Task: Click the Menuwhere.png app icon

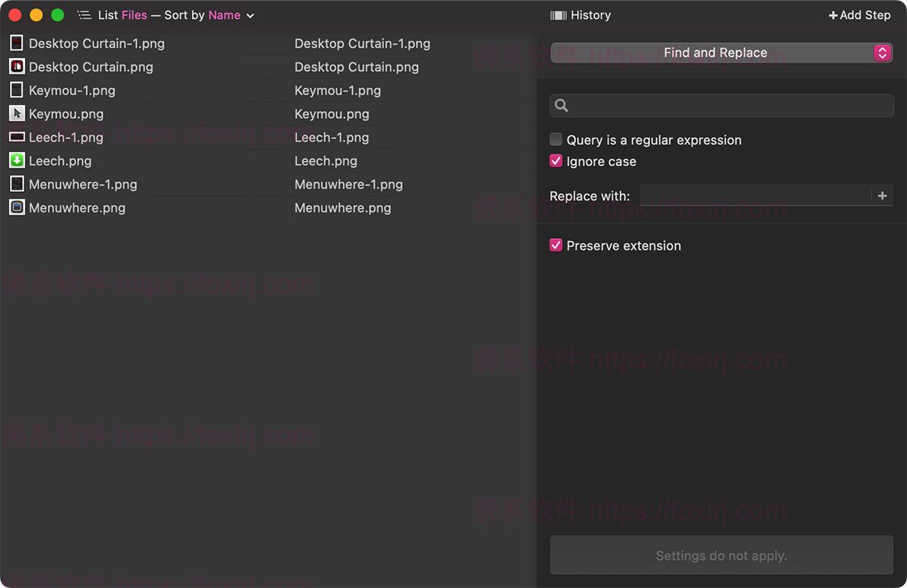Action: 17,207
